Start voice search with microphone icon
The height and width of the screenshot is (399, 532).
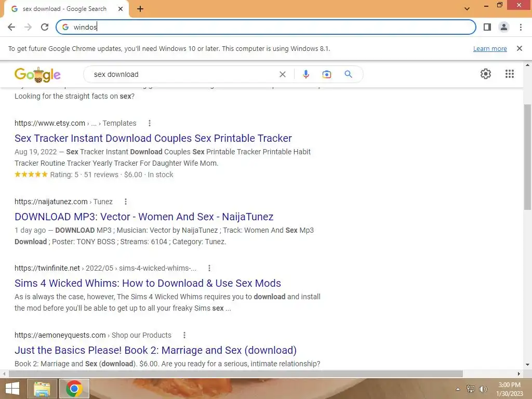pos(305,74)
